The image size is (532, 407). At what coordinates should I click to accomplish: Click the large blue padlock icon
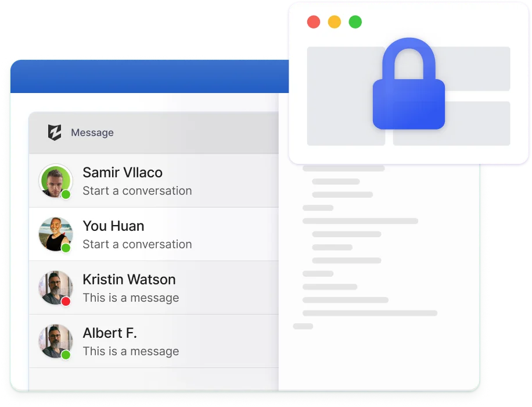(x=408, y=84)
